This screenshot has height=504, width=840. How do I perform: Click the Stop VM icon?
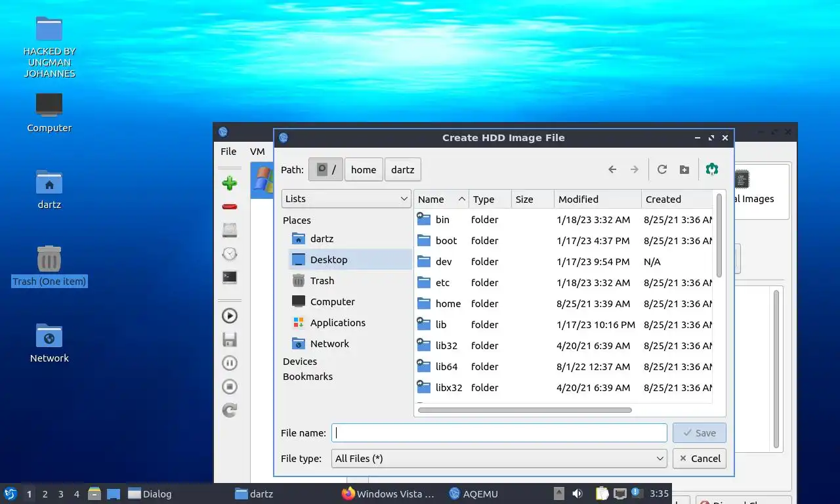coord(230,387)
